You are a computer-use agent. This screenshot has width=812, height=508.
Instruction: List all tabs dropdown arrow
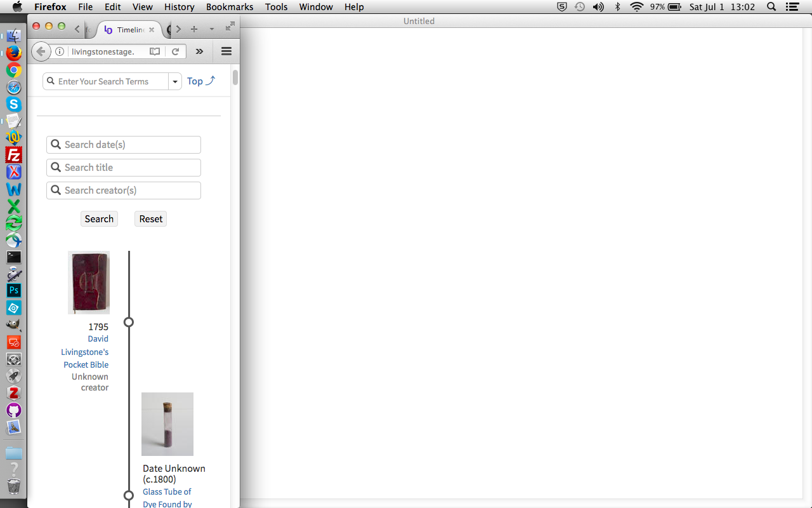click(212, 29)
